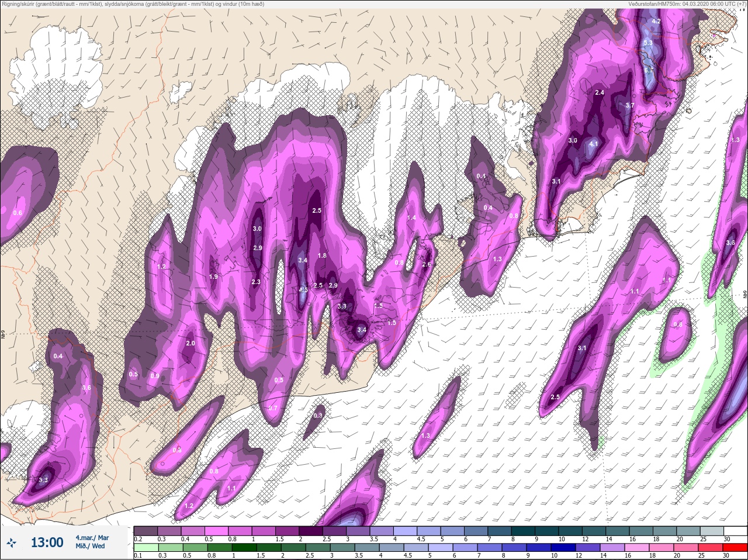Click the date label 4.mar./ Mar

click(x=92, y=537)
